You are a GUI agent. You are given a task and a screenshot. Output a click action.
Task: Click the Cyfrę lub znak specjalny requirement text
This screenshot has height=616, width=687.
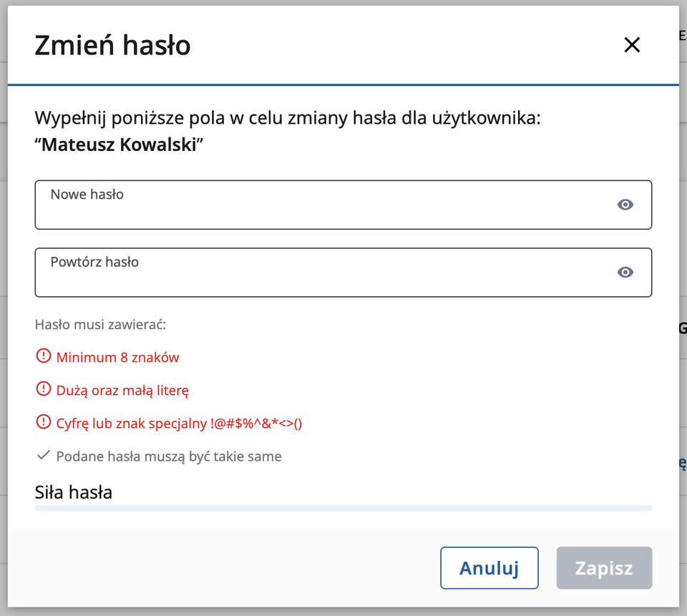click(179, 424)
